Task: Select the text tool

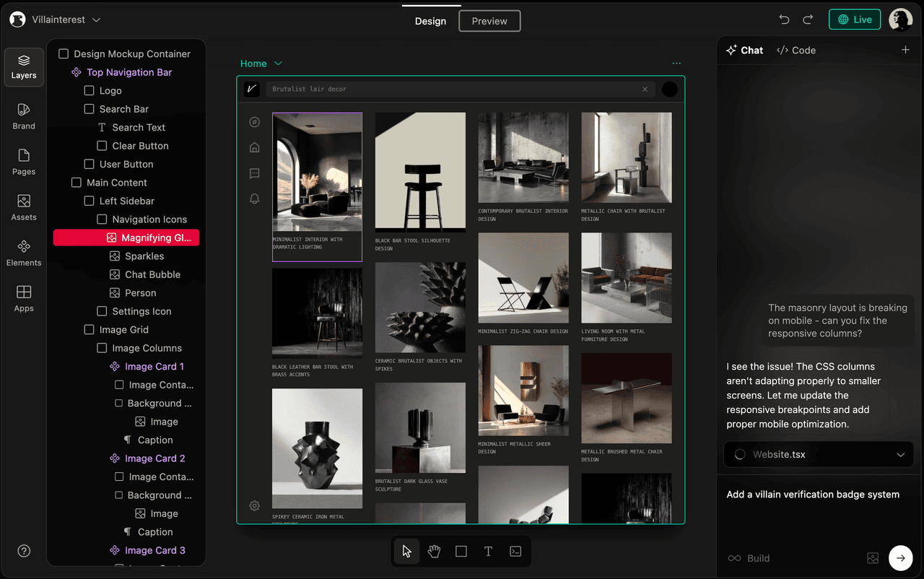Action: point(488,552)
